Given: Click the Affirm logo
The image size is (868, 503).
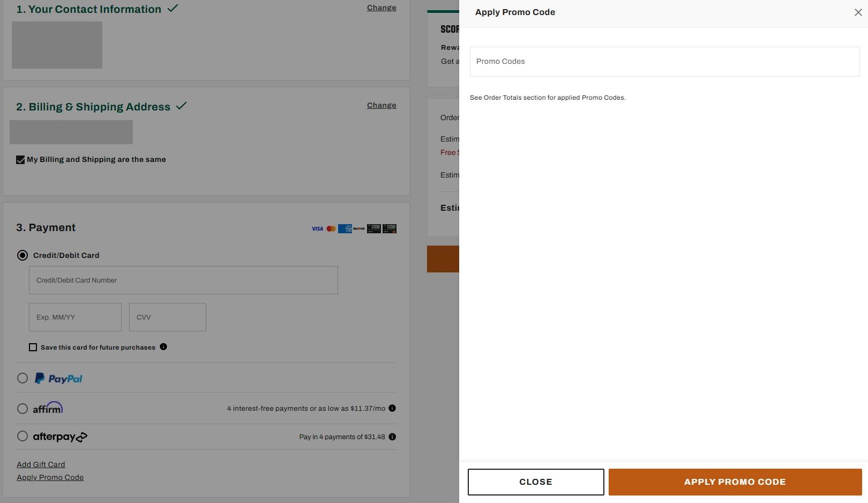Looking at the screenshot, I should (x=48, y=408).
